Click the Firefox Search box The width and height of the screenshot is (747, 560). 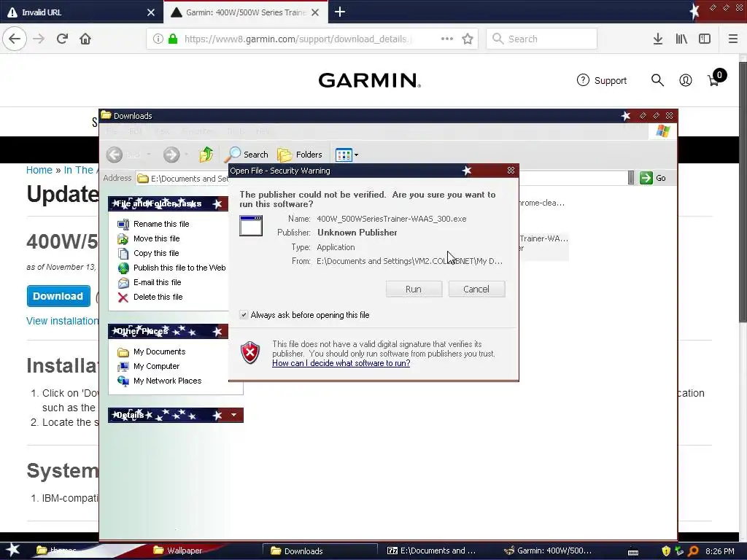[x=542, y=39]
